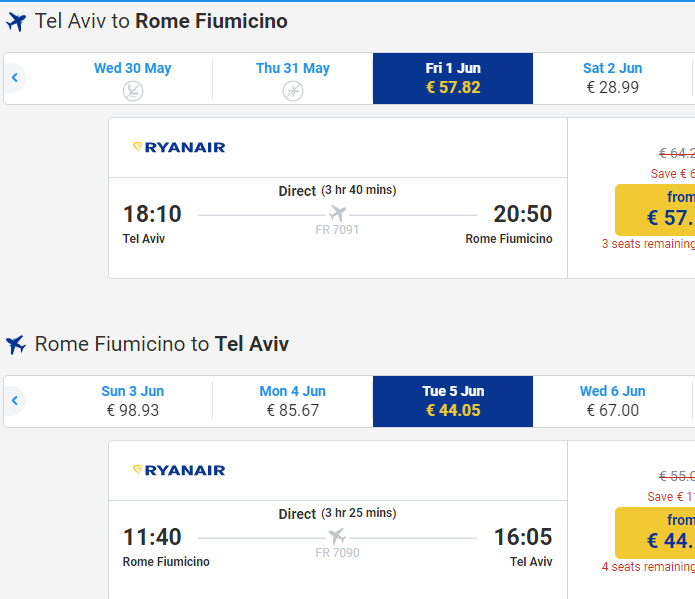Click the Ryanair logo on outbound flight card
695x599 pixels.
click(179, 147)
